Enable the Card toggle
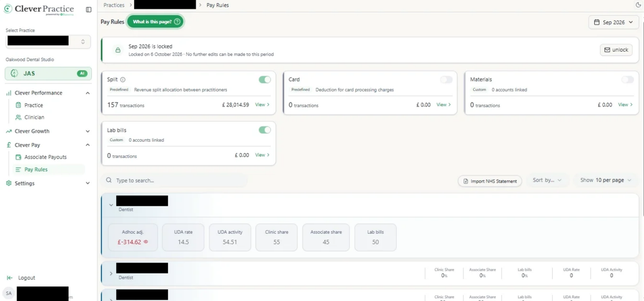 [x=446, y=80]
